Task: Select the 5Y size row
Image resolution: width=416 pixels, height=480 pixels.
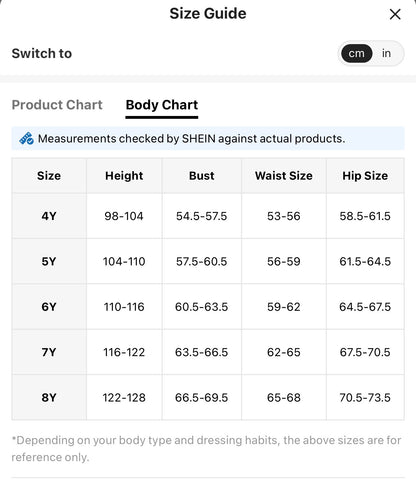Action: point(208,261)
